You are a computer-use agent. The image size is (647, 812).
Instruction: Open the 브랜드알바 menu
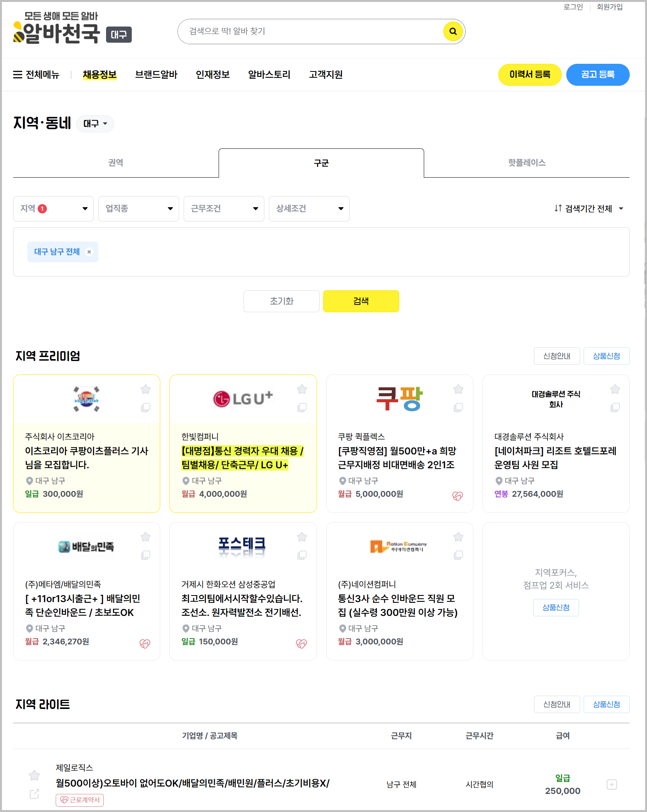coord(156,75)
